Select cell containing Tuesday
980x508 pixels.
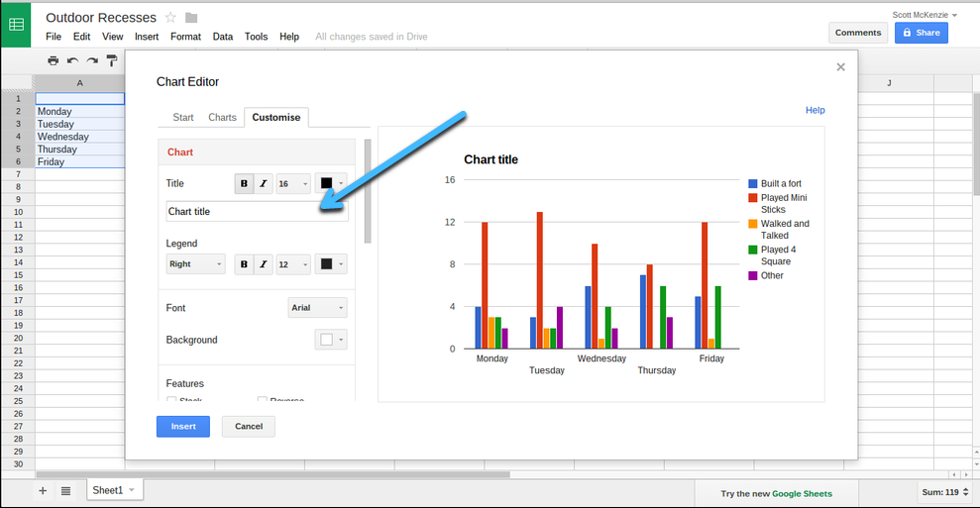pyautogui.click(x=80, y=124)
